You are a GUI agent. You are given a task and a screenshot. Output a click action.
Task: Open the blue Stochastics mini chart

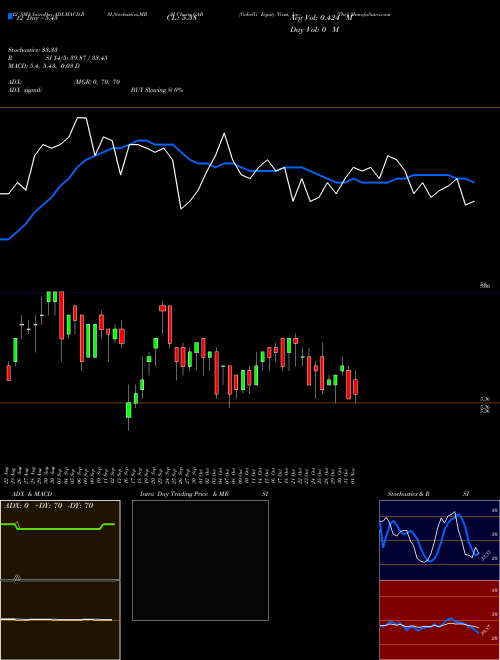coord(439,540)
